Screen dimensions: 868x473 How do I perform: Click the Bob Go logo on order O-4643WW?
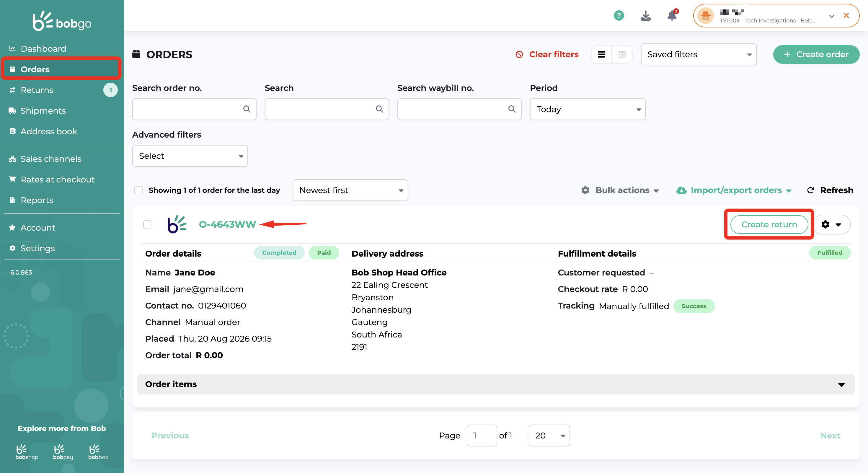(x=177, y=224)
